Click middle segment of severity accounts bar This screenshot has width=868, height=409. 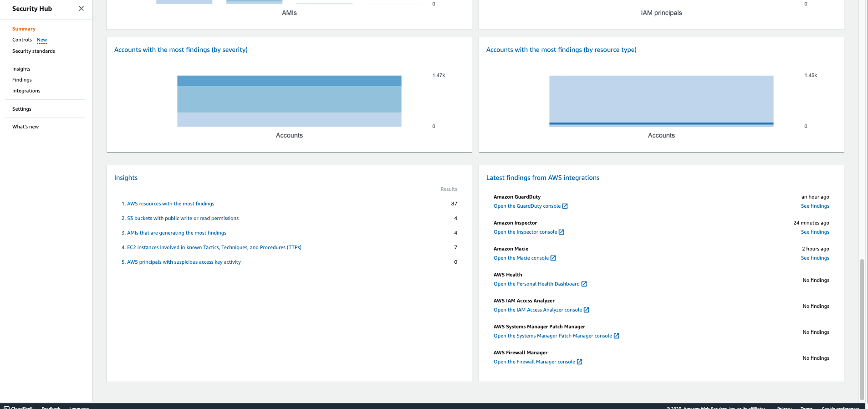289,99
